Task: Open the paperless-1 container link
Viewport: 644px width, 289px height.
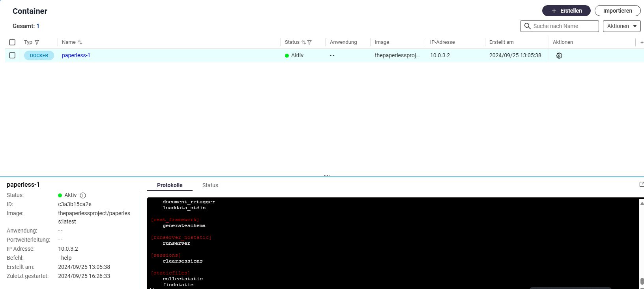Action: click(76, 55)
